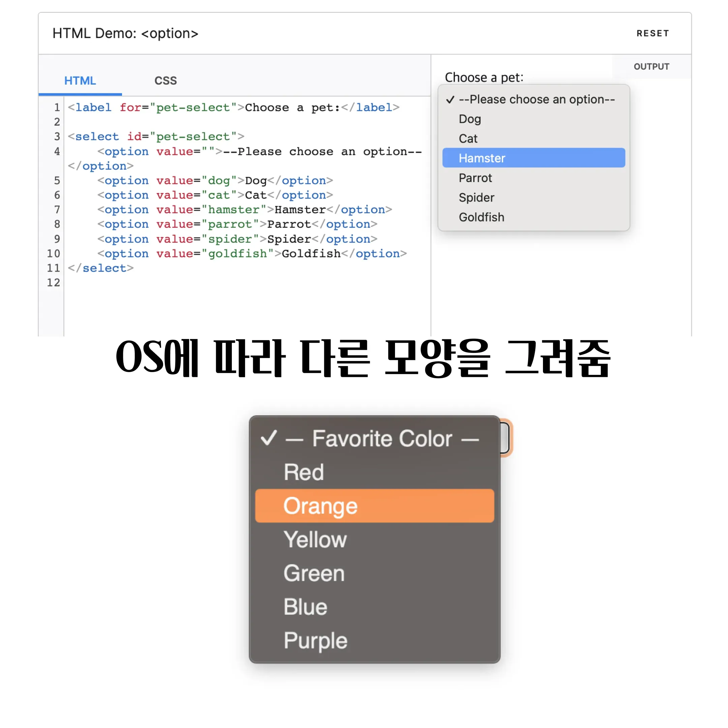The width and height of the screenshot is (728, 728).
Task: Pick Purple at the bottom of the list
Action: (x=316, y=640)
